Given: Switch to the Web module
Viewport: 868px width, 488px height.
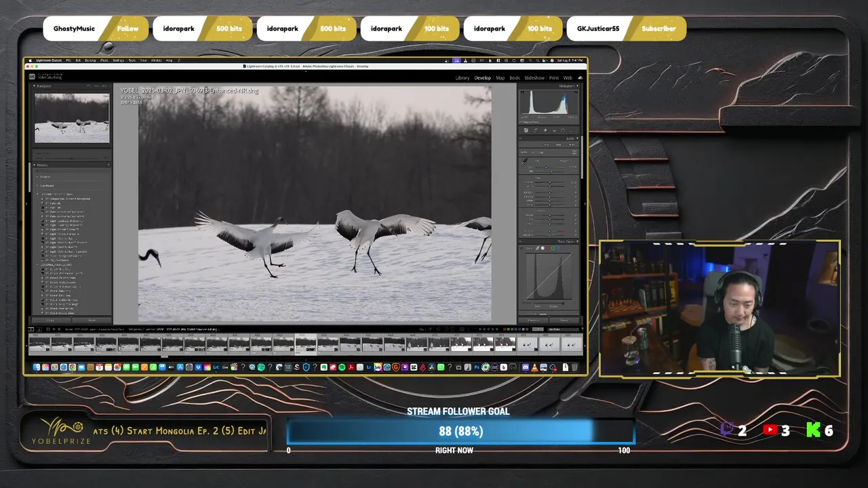Looking at the screenshot, I should point(568,78).
